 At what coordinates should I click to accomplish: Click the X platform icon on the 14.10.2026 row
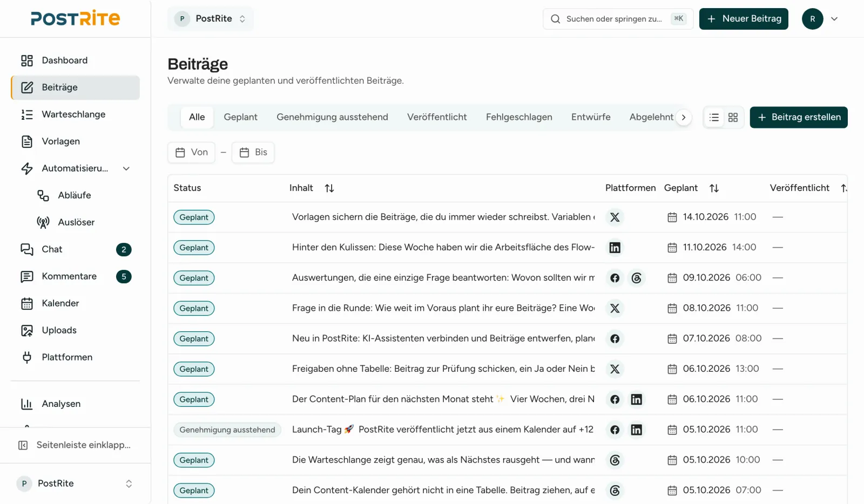(x=615, y=217)
